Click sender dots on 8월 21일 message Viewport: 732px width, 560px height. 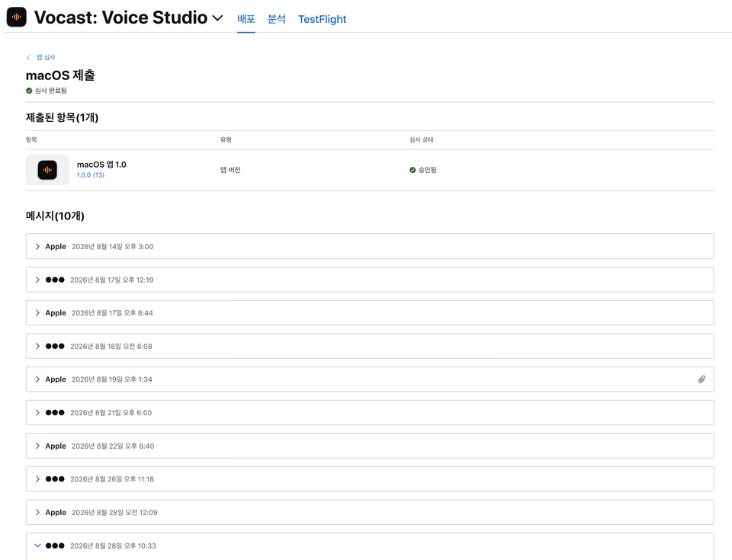[x=55, y=412]
